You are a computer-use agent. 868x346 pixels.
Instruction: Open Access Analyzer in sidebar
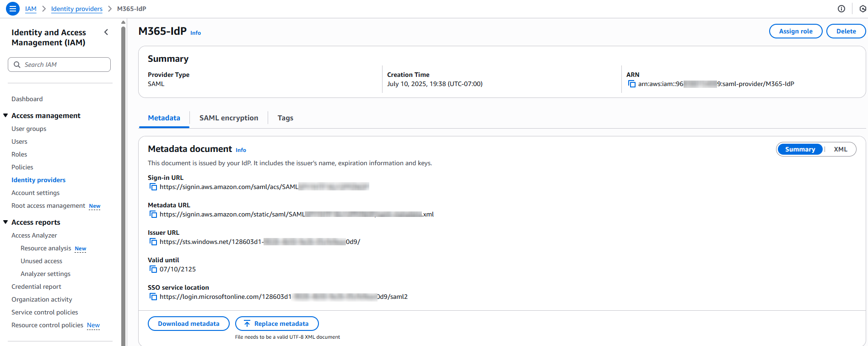[34, 235]
